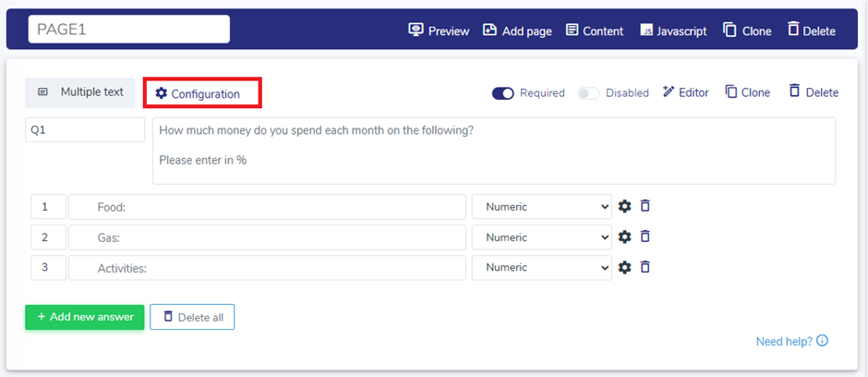Open the question Editor

pyautogui.click(x=686, y=92)
